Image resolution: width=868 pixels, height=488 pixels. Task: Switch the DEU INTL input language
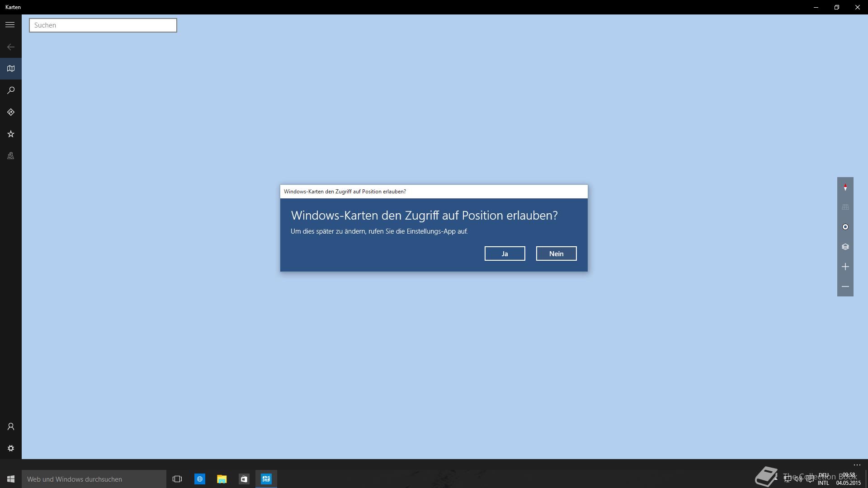pyautogui.click(x=823, y=479)
